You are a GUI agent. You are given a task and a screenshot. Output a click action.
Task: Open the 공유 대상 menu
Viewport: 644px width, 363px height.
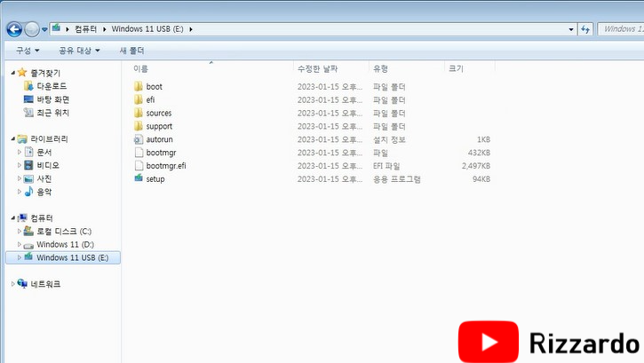coord(79,51)
